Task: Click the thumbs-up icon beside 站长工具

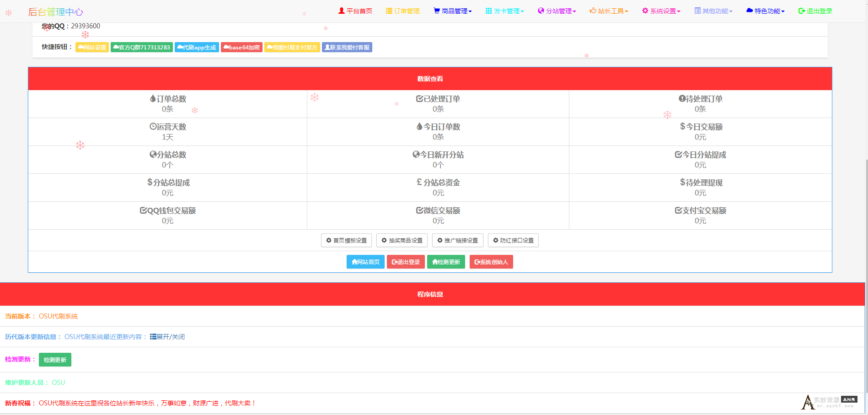Action: [593, 11]
